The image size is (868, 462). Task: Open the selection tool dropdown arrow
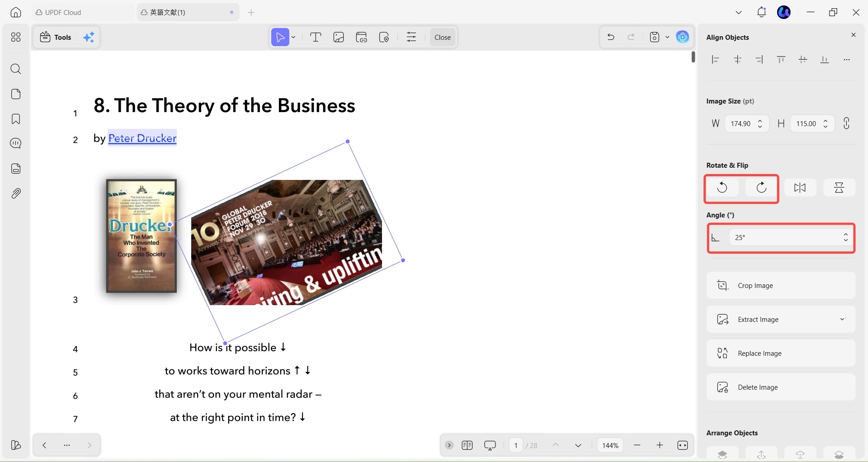pos(293,37)
